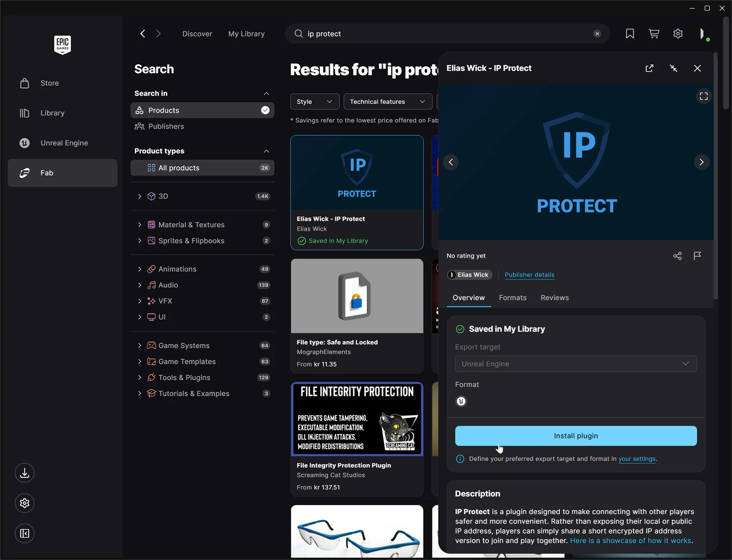The width and height of the screenshot is (732, 560).
Task: Go back with the left arrow
Action: [x=143, y=34]
